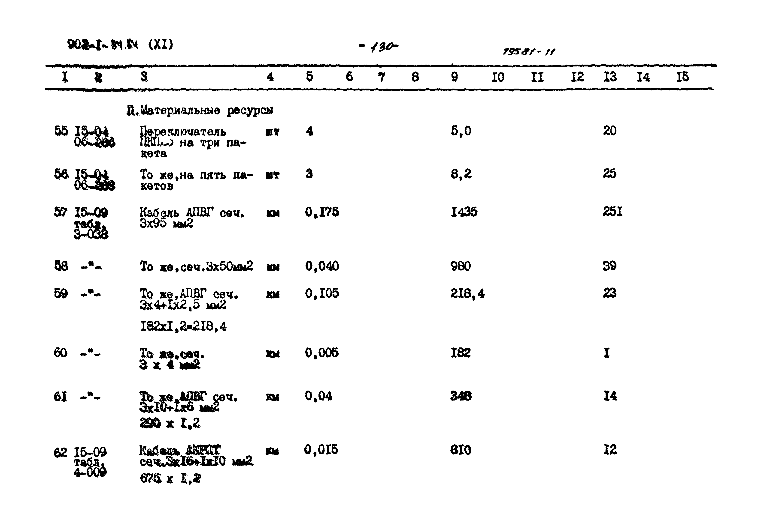Viewport: 767px width, 532px height.
Task: Click scrollbar to navigate document
Action: point(762,266)
